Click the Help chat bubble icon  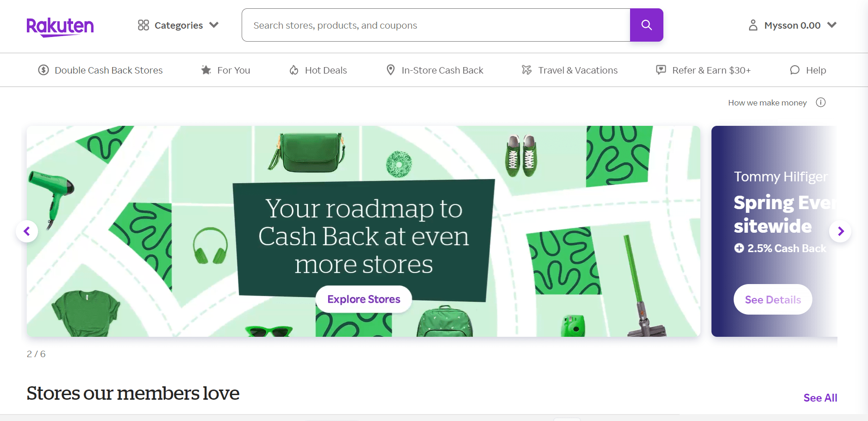tap(795, 70)
